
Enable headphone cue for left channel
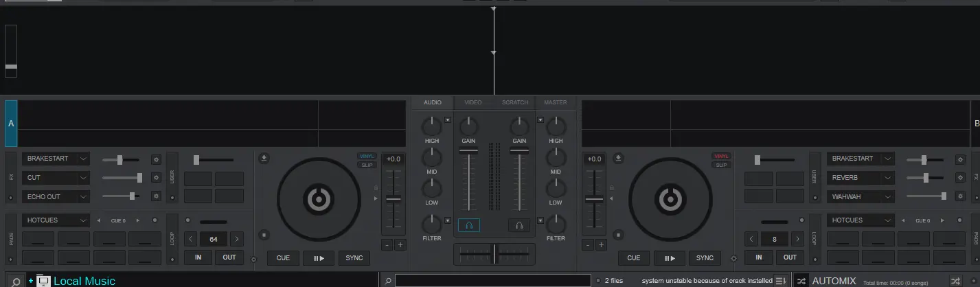pyautogui.click(x=469, y=225)
